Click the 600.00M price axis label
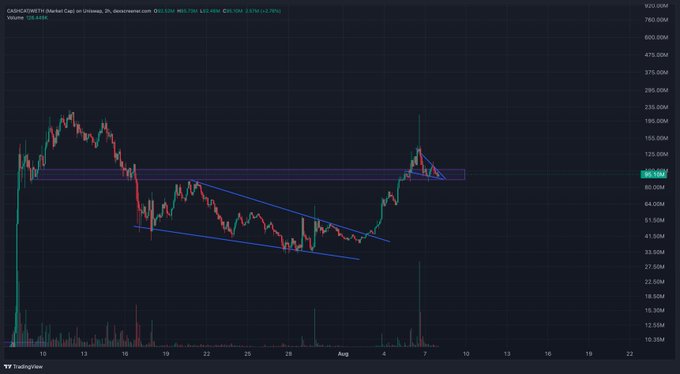The image size is (680, 374). pos(656,38)
